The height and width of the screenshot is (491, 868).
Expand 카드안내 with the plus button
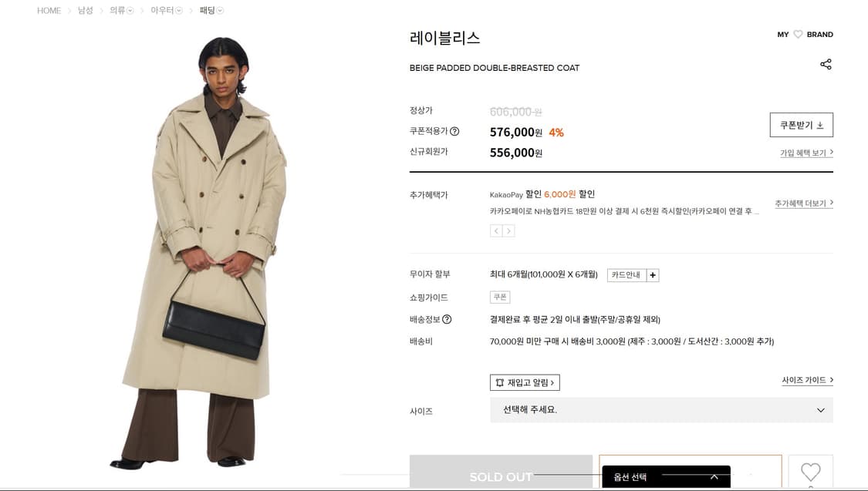click(x=652, y=274)
